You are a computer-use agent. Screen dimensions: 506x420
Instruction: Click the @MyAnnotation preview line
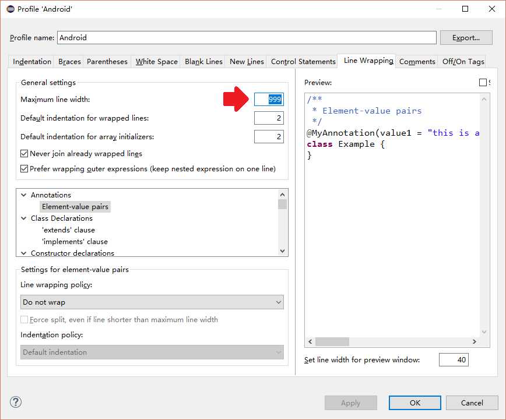[393, 133]
